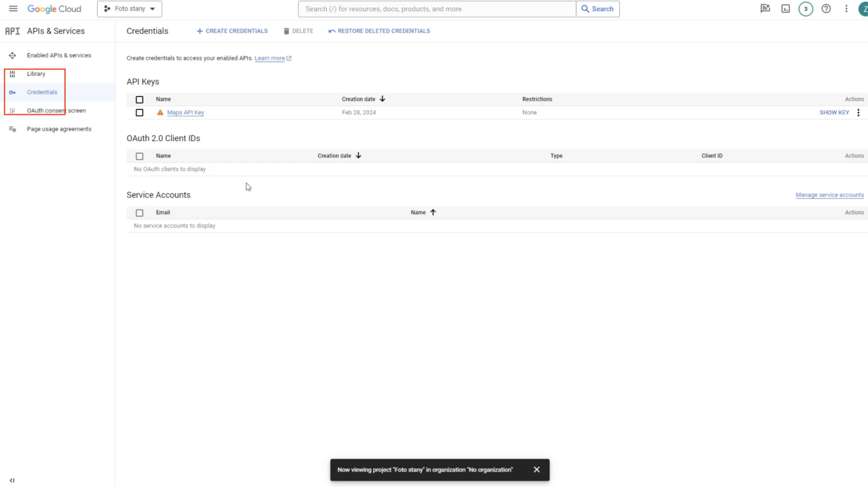Click the OAuth Type column header
This screenshot has width=868, height=487.
point(556,156)
